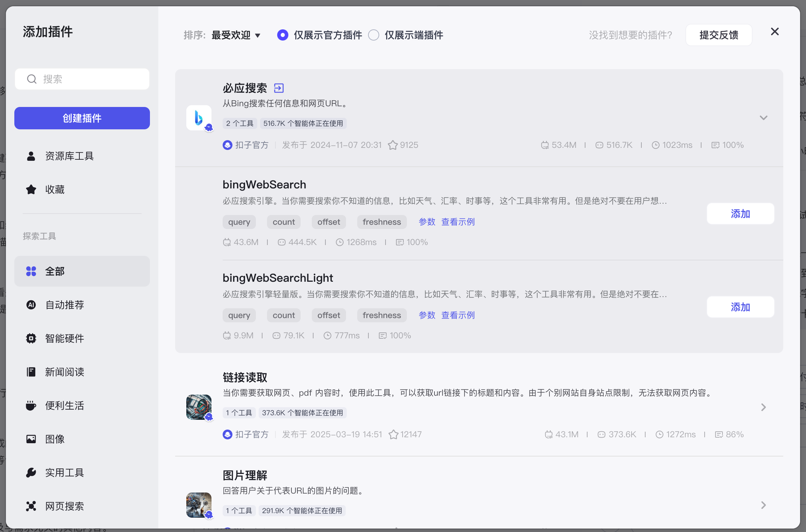Collapse the 必应搜索 plugin with chevron
Viewport: 806px width, 532px height.
pos(763,118)
